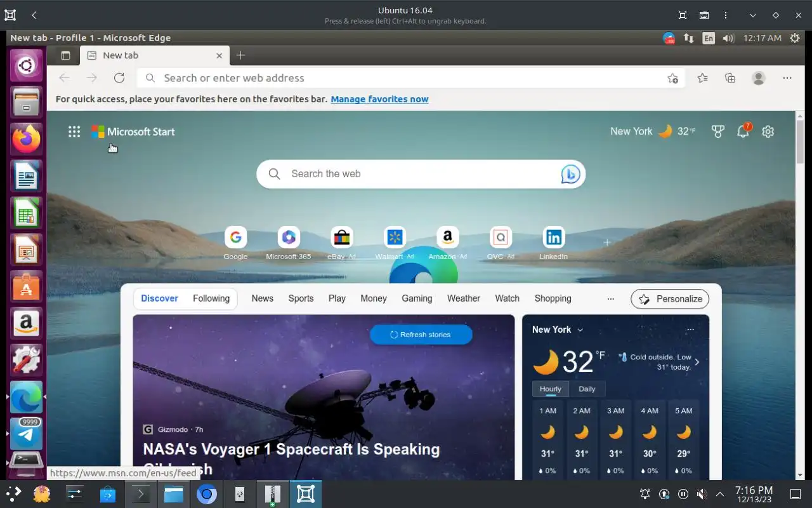This screenshot has height=508, width=812.
Task: Close the New tab tab
Action: (219, 55)
